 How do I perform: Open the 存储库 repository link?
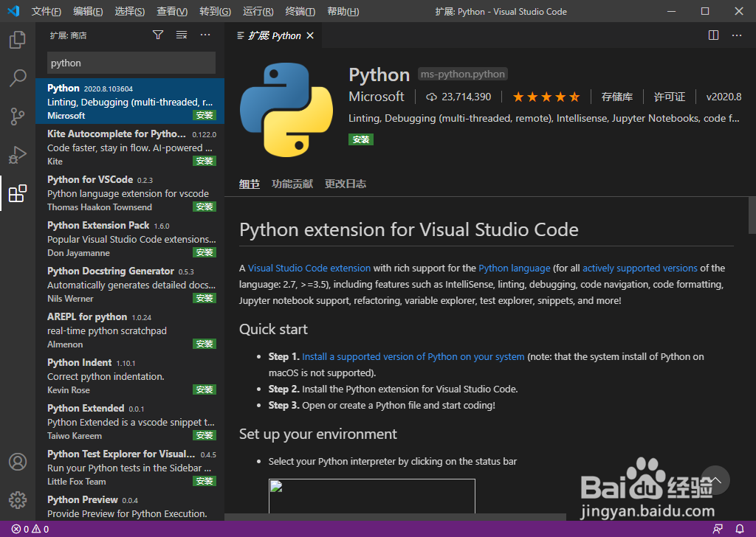click(x=616, y=97)
